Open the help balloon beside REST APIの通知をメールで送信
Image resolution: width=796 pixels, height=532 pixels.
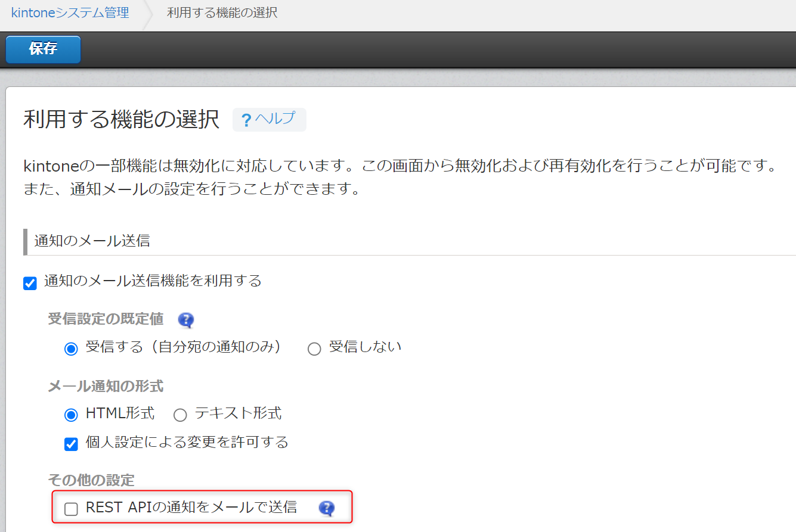coord(326,508)
